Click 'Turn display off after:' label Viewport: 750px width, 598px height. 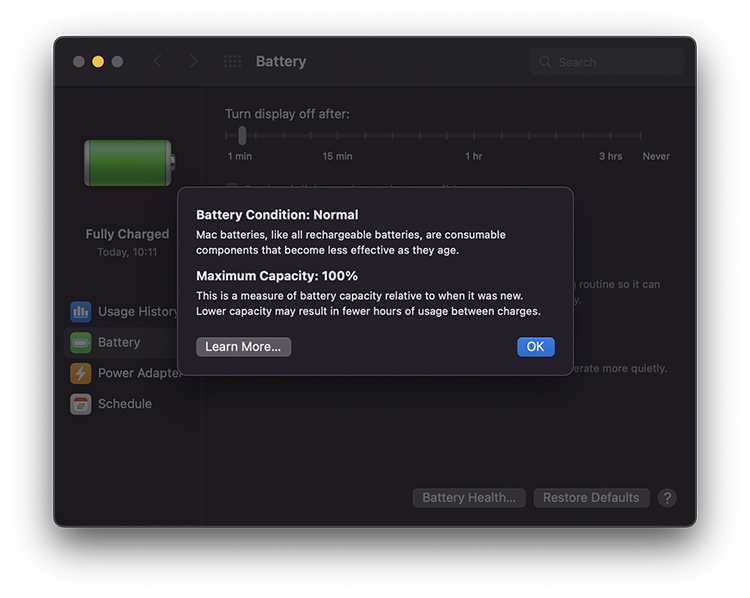pyautogui.click(x=287, y=114)
